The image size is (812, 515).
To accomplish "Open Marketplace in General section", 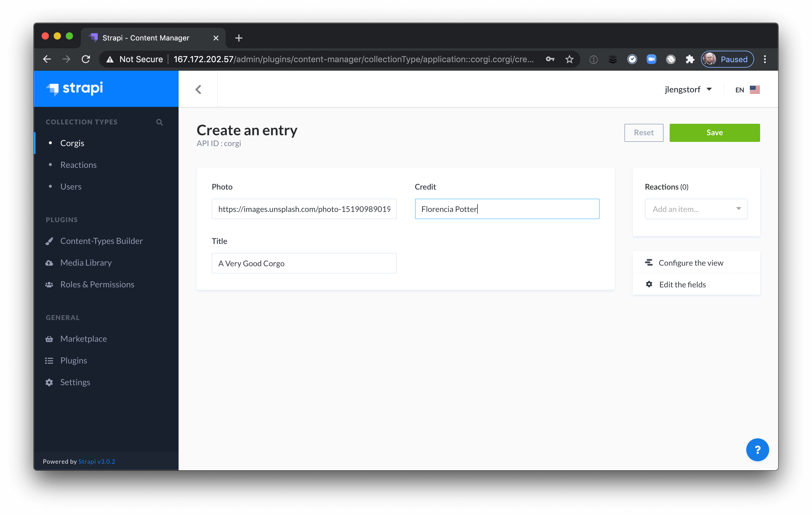I will coord(83,338).
